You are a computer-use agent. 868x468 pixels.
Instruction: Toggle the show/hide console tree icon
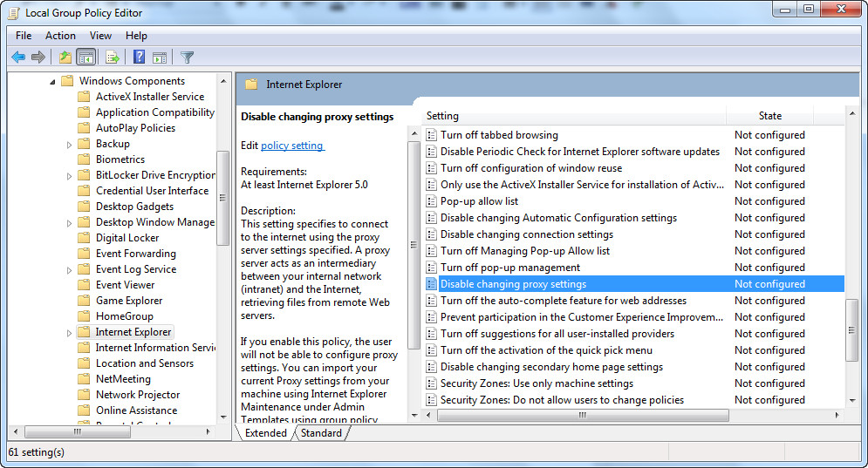point(85,57)
